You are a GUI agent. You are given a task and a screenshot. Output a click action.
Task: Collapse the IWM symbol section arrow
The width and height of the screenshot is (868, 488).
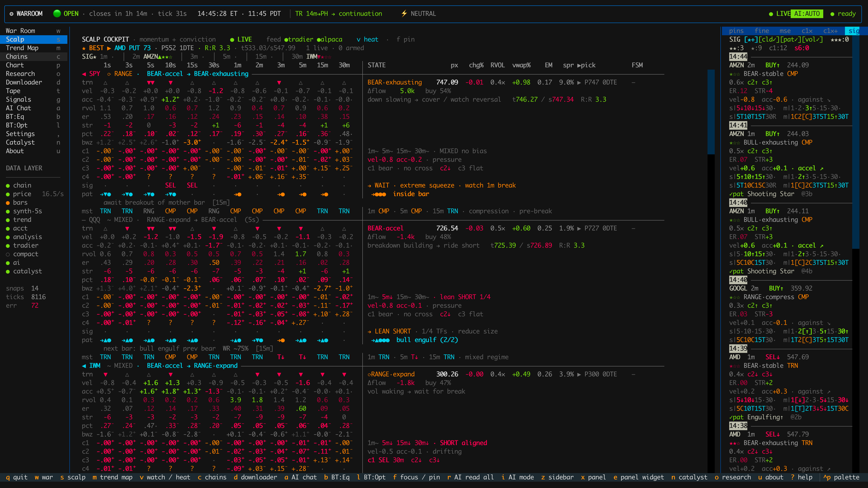click(x=84, y=366)
